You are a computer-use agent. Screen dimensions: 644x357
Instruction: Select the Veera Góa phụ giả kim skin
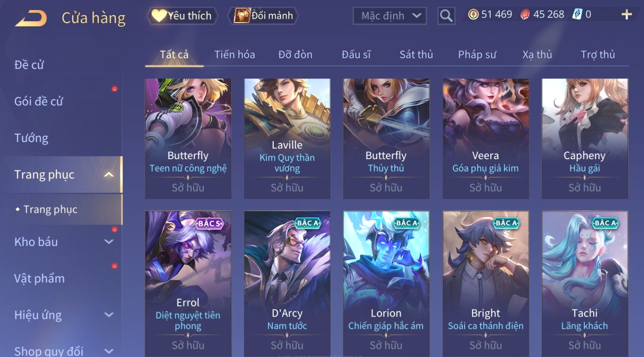486,139
